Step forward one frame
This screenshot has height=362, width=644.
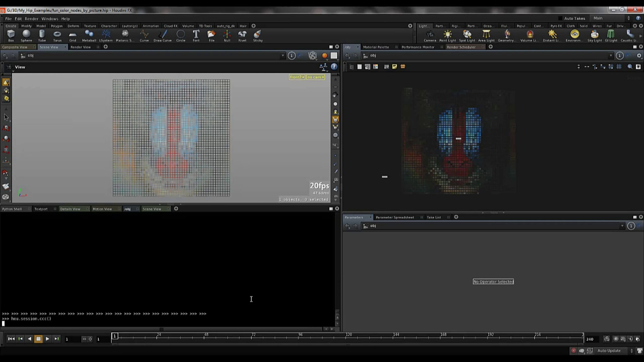tap(57, 339)
